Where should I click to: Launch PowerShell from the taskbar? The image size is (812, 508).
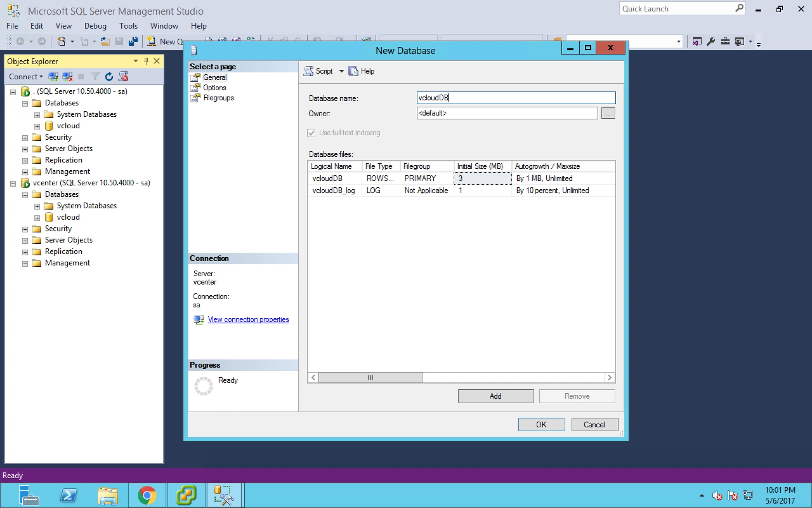click(69, 495)
